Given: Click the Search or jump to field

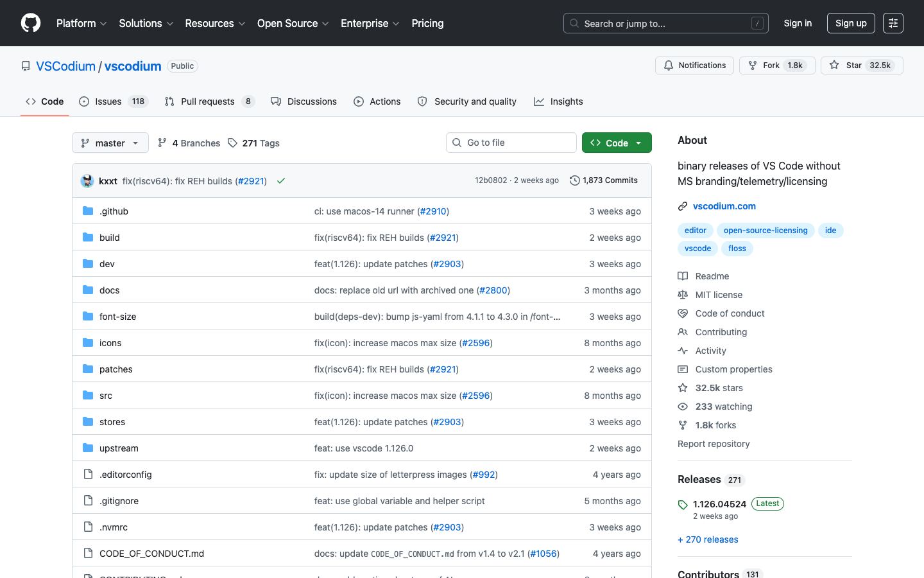Looking at the screenshot, I should click(666, 23).
